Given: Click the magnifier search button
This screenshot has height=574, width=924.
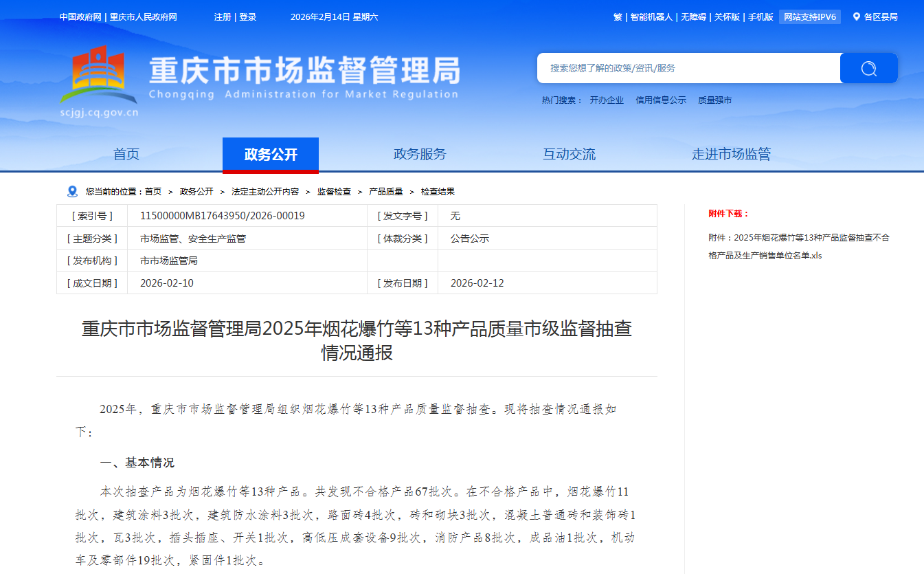Looking at the screenshot, I should (868, 68).
